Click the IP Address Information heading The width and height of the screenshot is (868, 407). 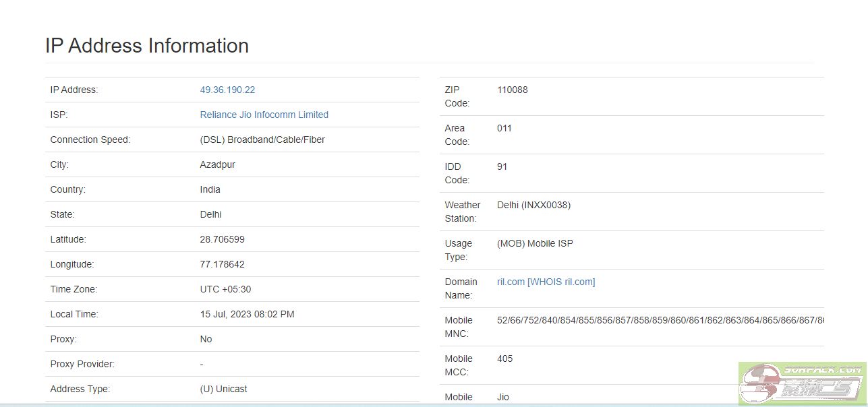[x=147, y=46]
